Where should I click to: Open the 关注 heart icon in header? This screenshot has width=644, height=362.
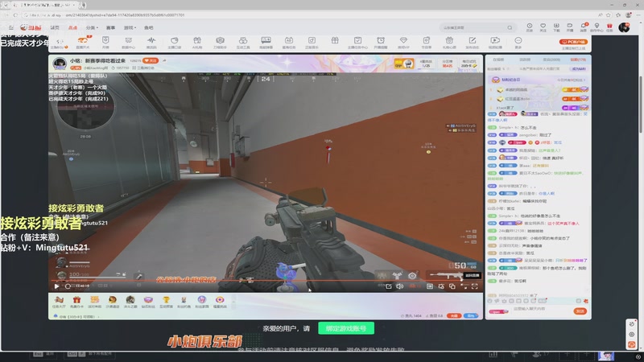point(543,27)
